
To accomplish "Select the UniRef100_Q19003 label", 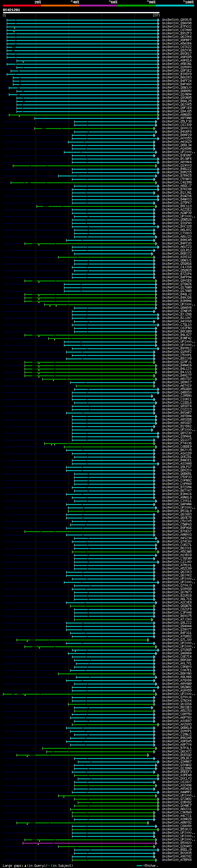I will (177, 166).
